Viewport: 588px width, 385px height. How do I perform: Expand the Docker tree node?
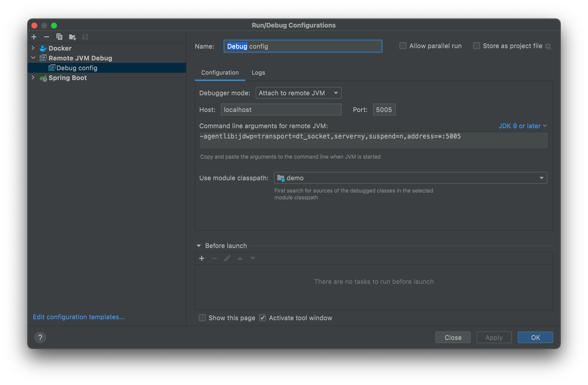coord(33,48)
